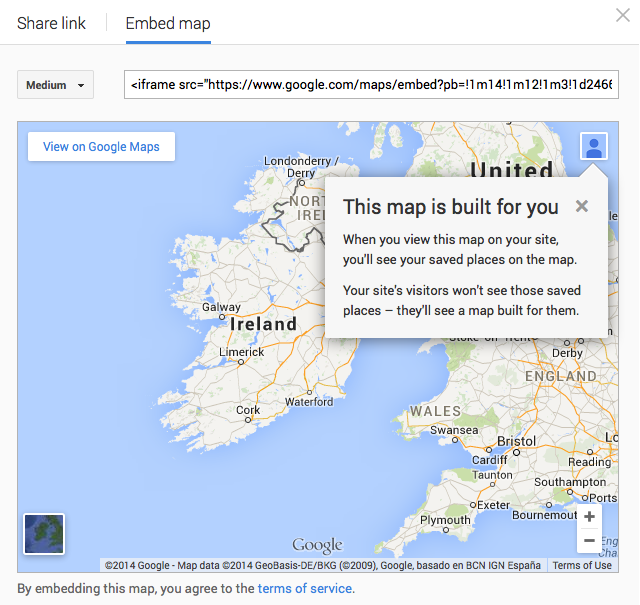Screen dimensions: 640x605
Task: Close the share dialog with the X
Action: pos(623,16)
